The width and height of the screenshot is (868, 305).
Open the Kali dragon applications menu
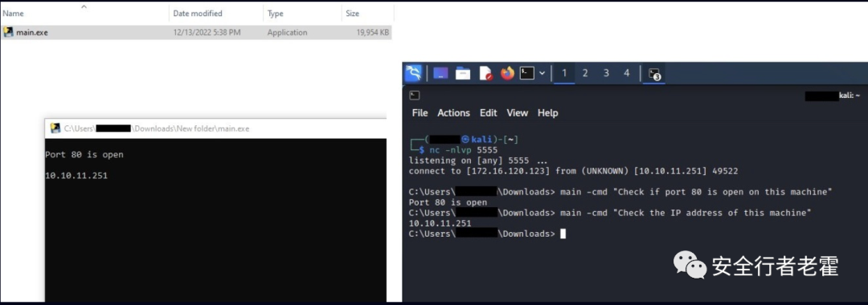[413, 73]
